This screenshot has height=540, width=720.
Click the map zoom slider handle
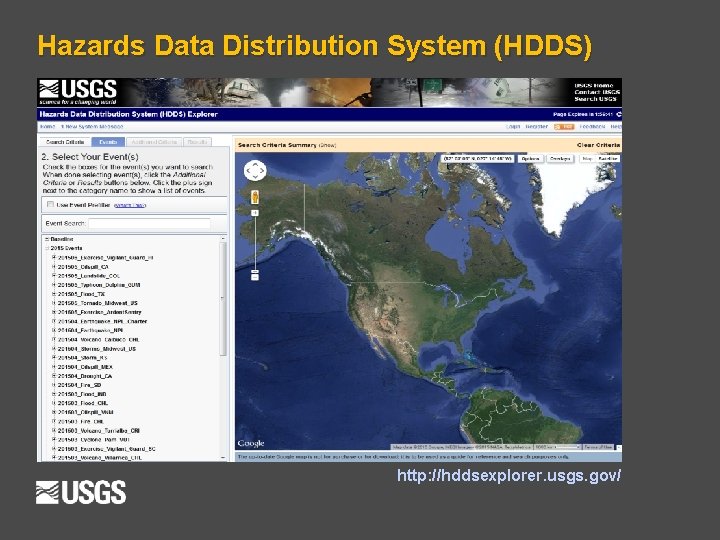tap(255, 271)
